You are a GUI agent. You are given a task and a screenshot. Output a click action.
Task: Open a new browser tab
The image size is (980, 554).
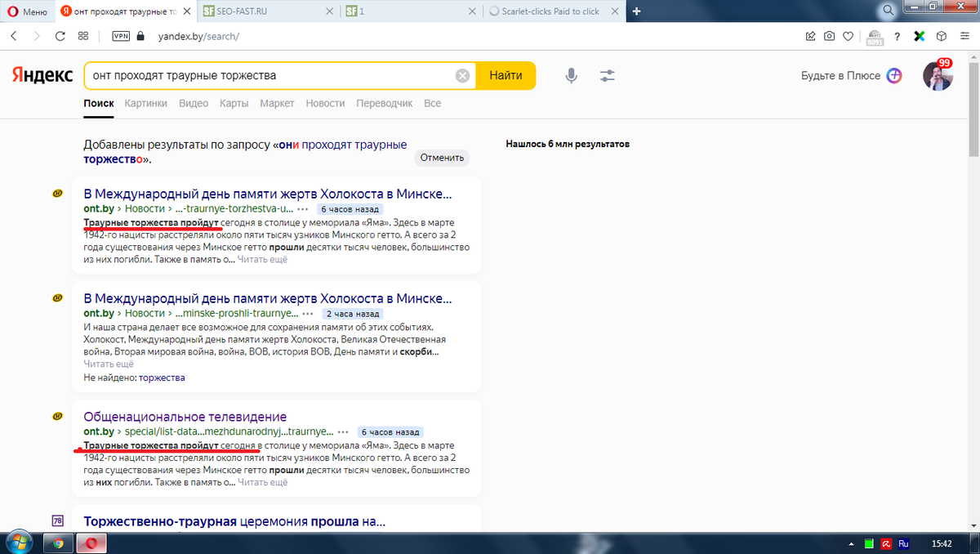[x=637, y=11]
